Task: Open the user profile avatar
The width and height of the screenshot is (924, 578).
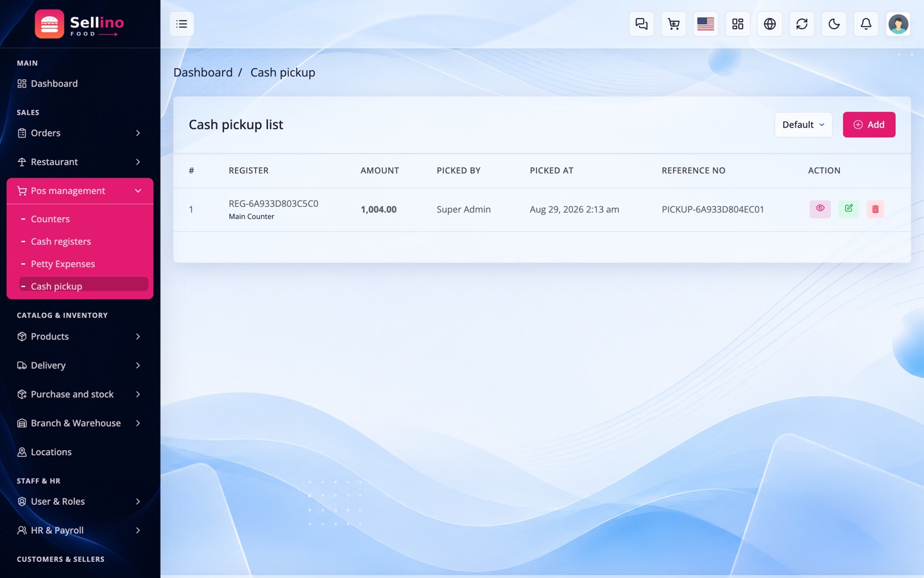Action: point(898,24)
